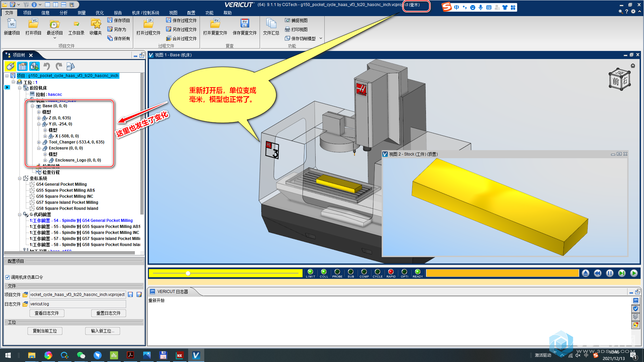Click Rewind NC program button
This screenshot has height=362, width=644.
click(598, 274)
